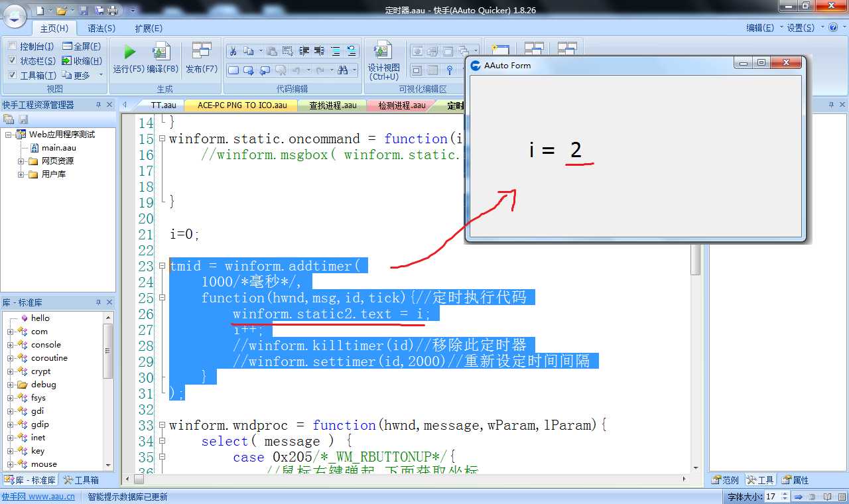
Task: Click the Open folder icon in quick access bar
Action: point(62,11)
